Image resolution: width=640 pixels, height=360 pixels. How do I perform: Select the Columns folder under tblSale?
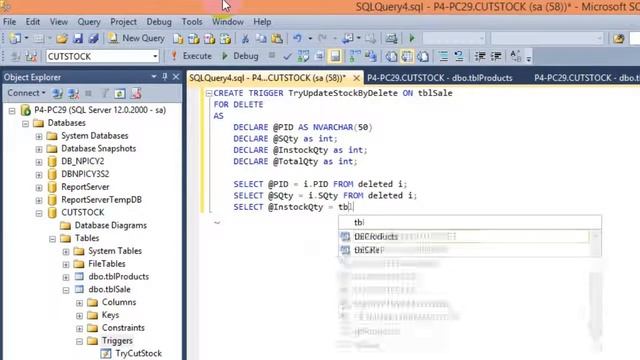(x=119, y=302)
